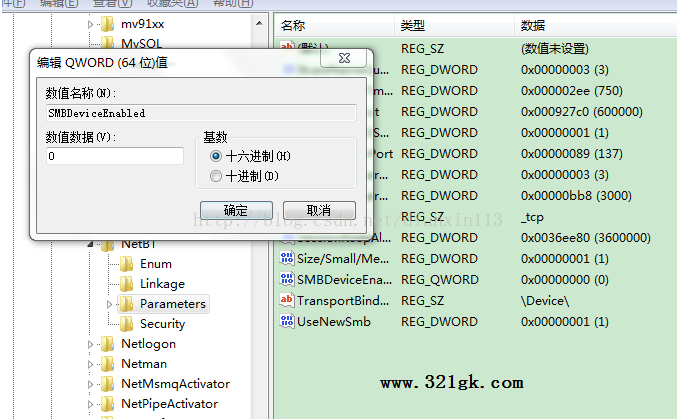Click the SMBDeviceEnabled QWORD value icon
680x419 pixels.
[287, 279]
